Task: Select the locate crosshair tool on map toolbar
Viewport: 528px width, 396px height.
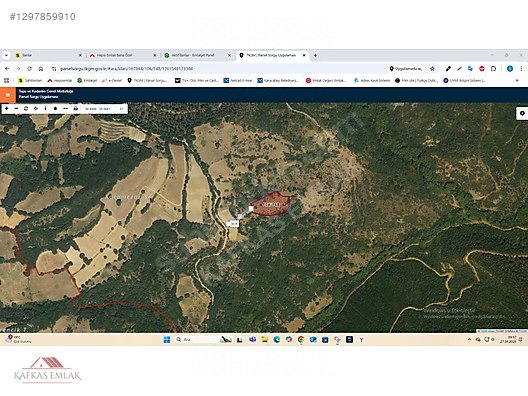Action: pyautogui.click(x=36, y=108)
